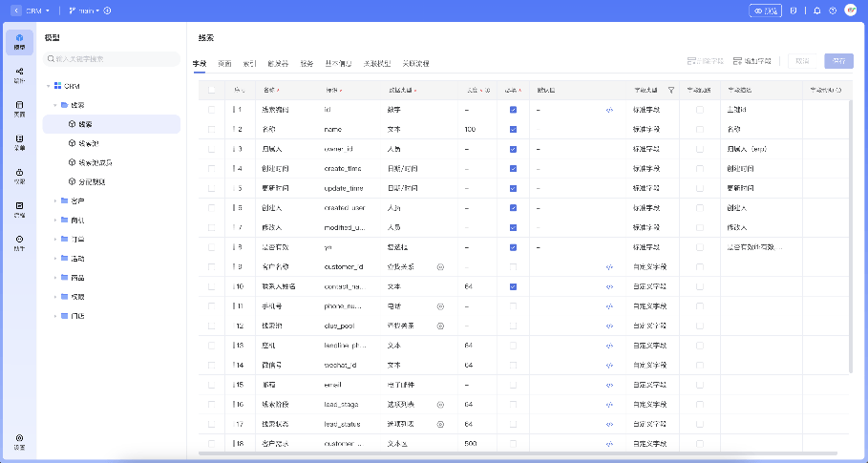868x463 pixels.
Task: Click the blue save button at top right
Action: [x=838, y=60]
